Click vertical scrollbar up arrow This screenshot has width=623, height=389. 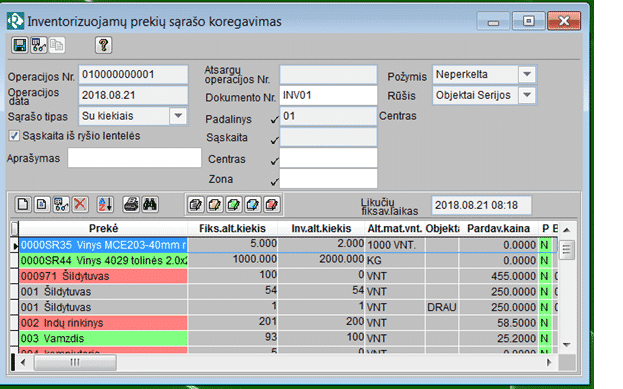[x=567, y=230]
